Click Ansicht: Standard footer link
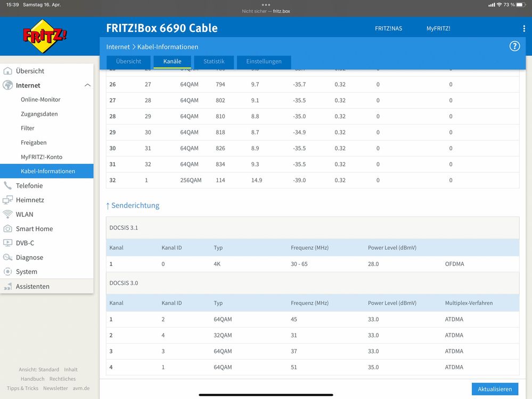 (x=39, y=370)
